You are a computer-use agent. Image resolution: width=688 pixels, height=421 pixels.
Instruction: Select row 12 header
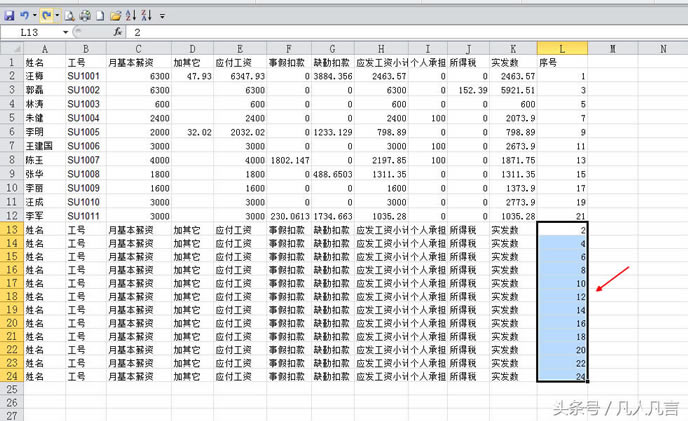pos(11,216)
